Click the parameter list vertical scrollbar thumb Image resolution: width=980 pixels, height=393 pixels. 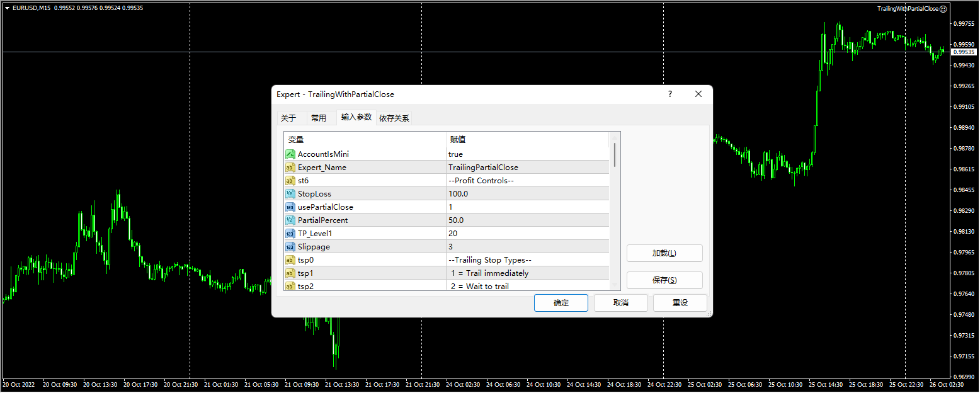[615, 155]
